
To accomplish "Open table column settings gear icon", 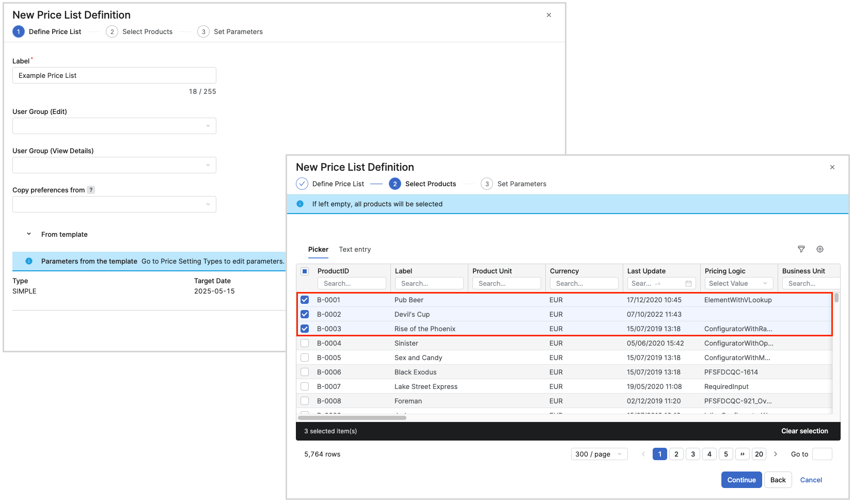I will [x=819, y=249].
